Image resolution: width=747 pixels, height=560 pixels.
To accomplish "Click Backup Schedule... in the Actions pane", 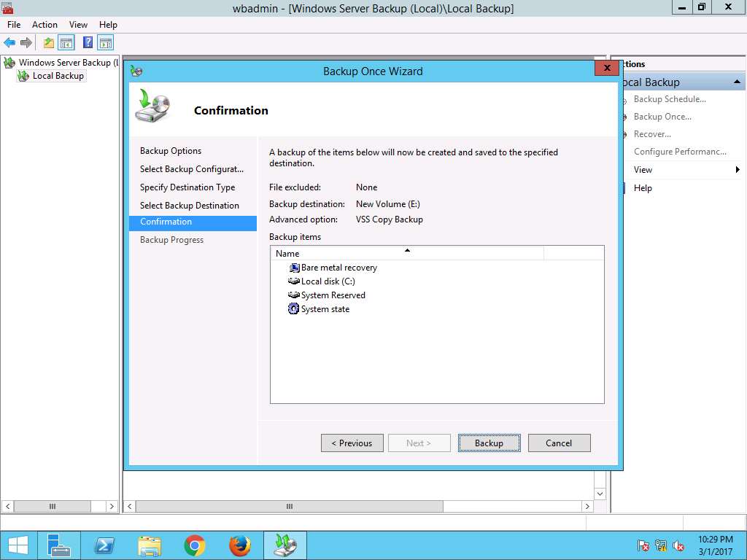I will tap(670, 99).
